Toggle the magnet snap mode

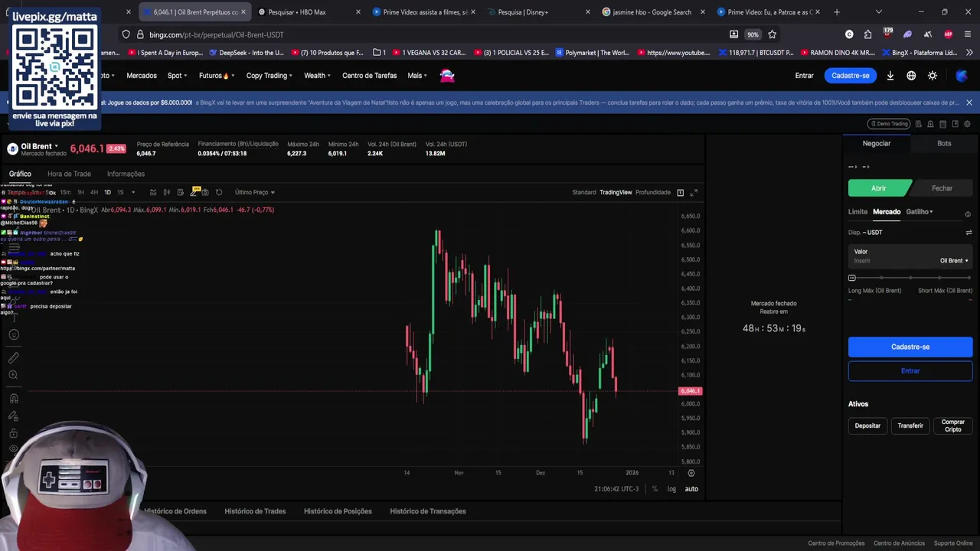coord(13,399)
